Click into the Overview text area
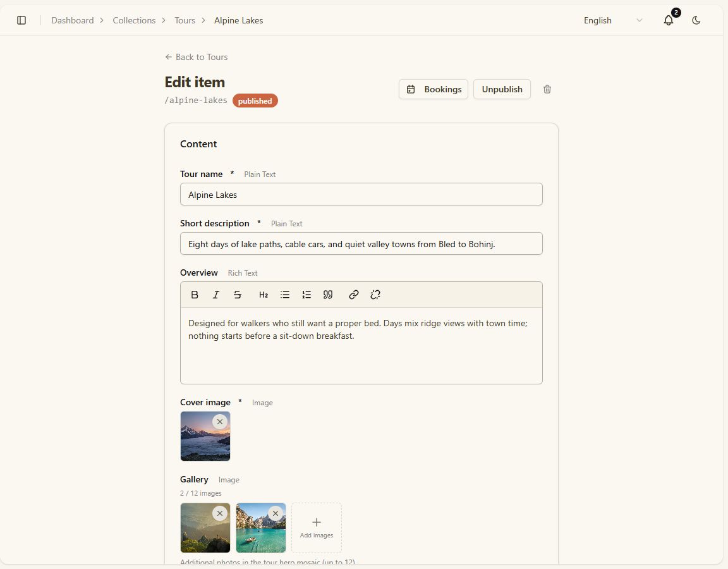This screenshot has height=569, width=728. pos(361,346)
